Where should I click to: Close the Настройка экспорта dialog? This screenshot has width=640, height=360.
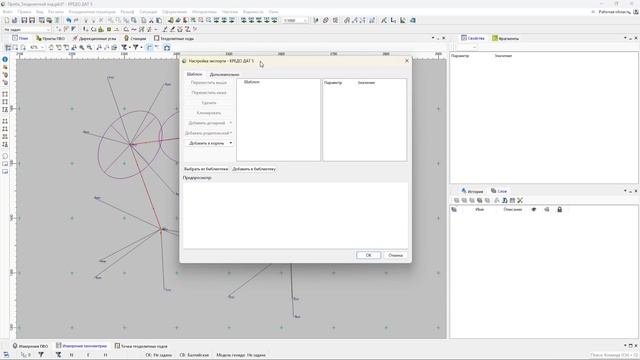point(407,61)
